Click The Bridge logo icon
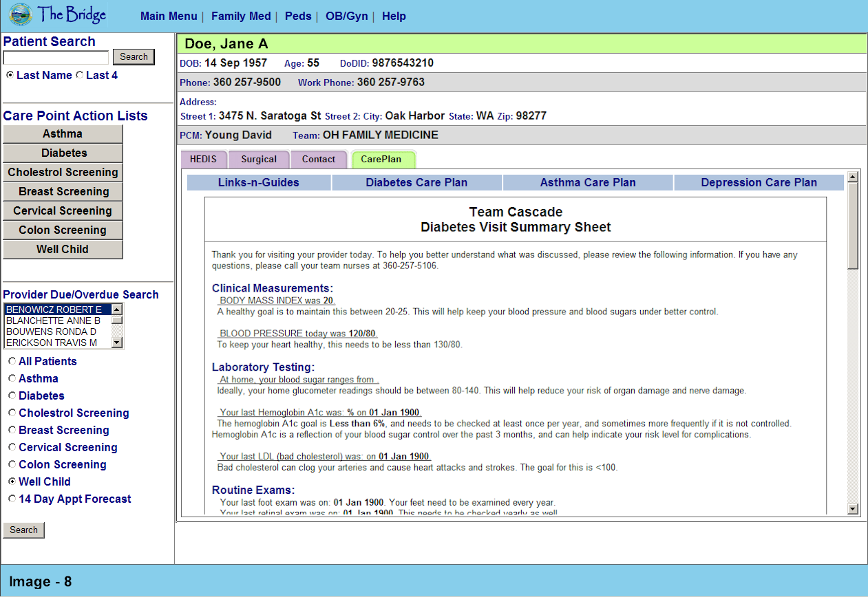This screenshot has height=597, width=868. point(21,14)
